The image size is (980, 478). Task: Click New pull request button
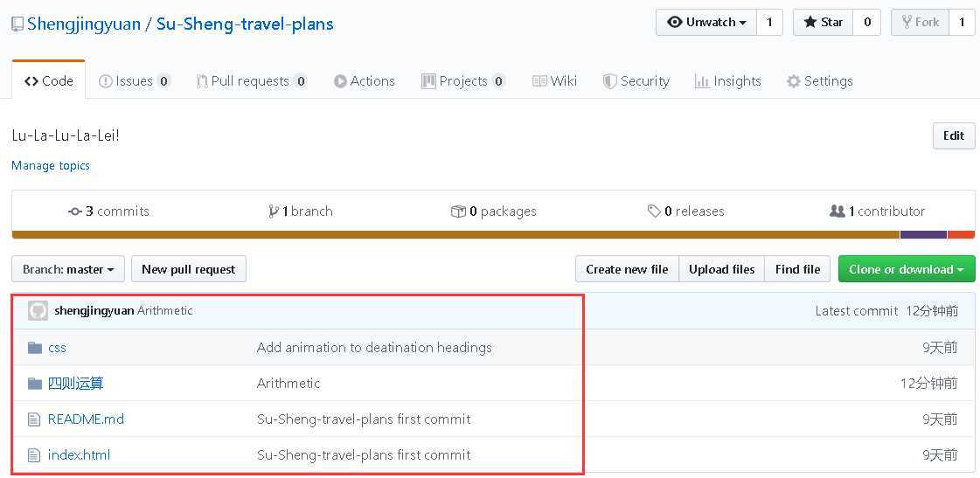point(189,269)
